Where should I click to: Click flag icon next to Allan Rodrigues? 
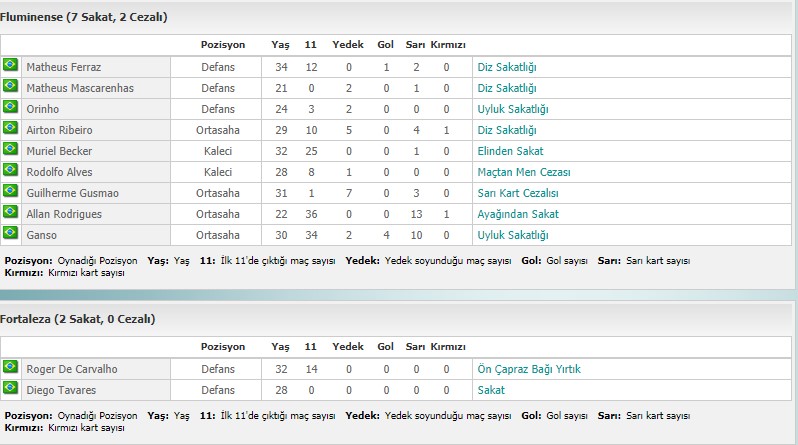(10, 212)
